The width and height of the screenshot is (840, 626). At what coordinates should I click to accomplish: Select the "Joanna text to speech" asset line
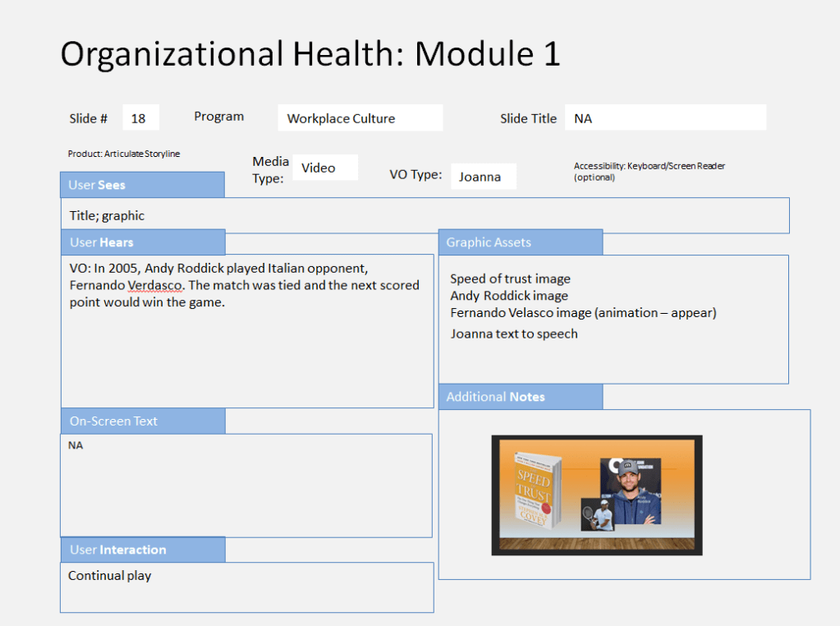(x=513, y=334)
